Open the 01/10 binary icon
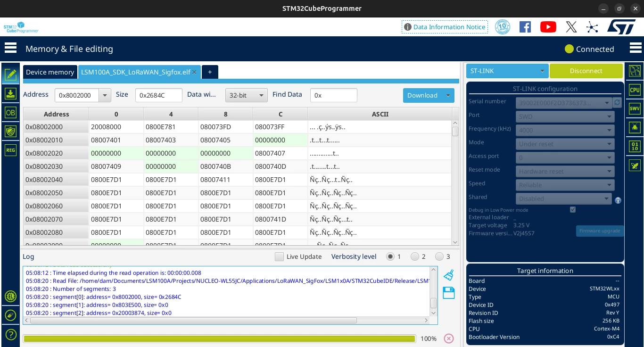 635,146
